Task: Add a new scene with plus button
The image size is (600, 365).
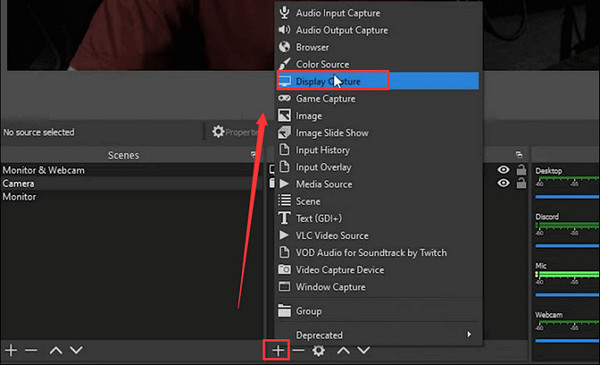Action: [11, 350]
